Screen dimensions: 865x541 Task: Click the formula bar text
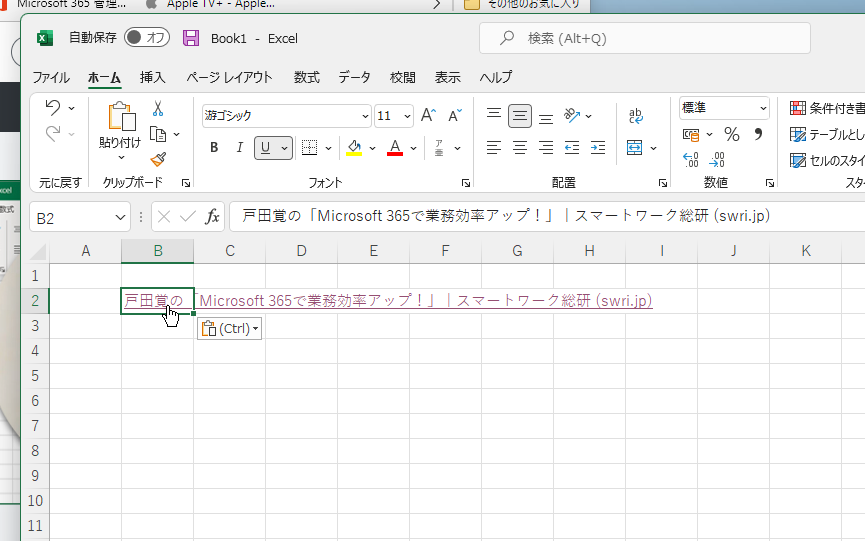coord(506,216)
